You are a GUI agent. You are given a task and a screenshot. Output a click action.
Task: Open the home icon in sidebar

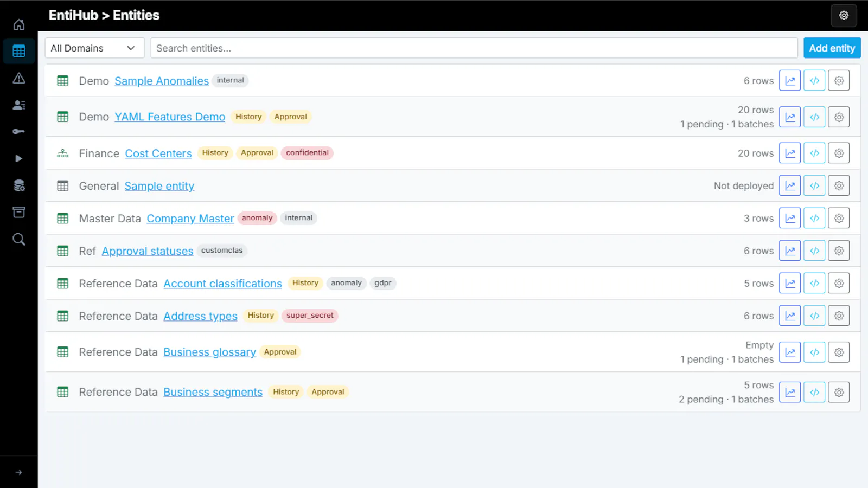[19, 24]
